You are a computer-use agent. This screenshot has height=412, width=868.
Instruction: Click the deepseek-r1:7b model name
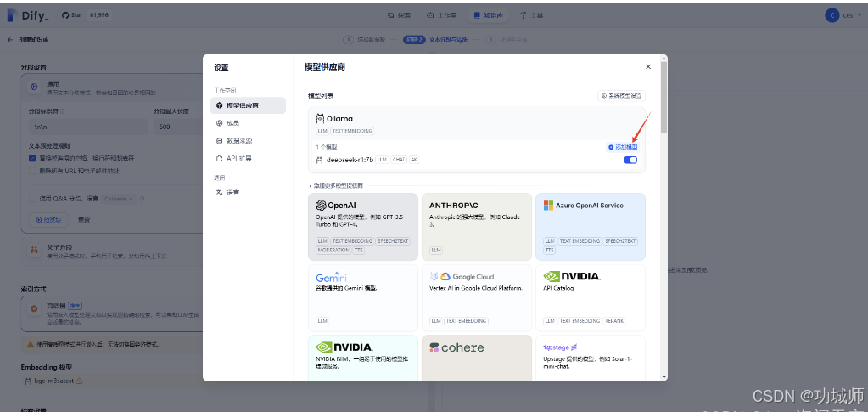point(350,160)
